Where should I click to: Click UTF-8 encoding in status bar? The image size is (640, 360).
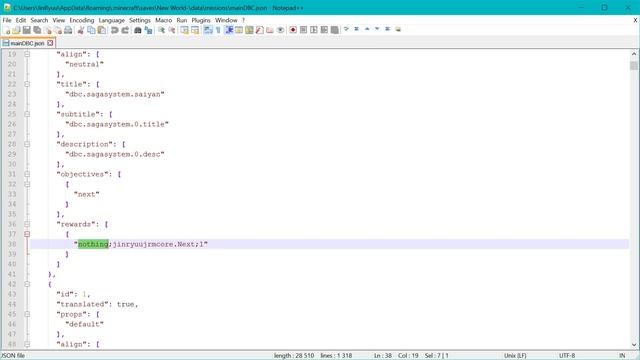click(x=567, y=356)
